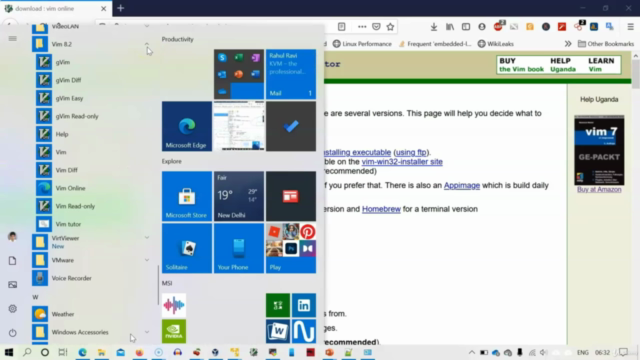Open gVim Diff app entry
The image size is (640, 360).
pos(68,80)
